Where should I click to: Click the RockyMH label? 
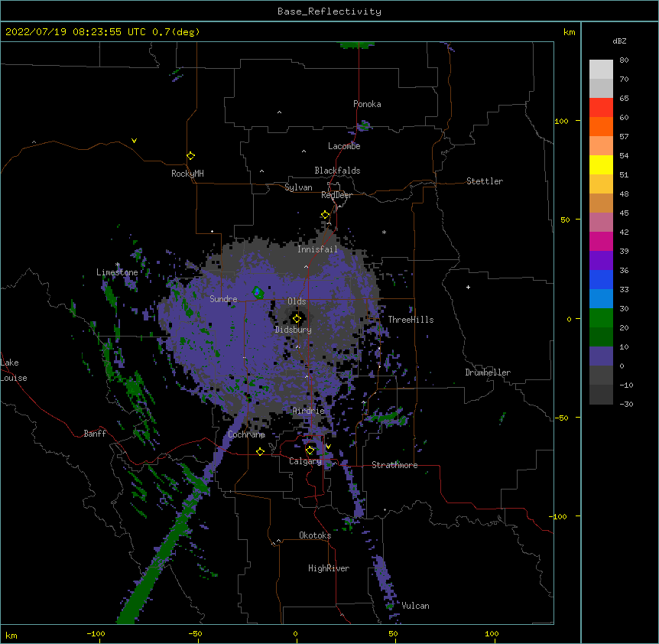click(x=187, y=174)
